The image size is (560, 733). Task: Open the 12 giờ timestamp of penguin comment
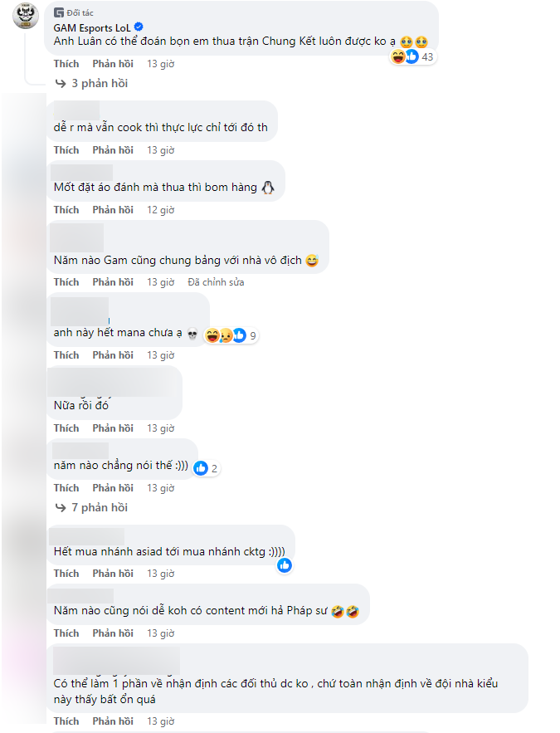pos(161,210)
